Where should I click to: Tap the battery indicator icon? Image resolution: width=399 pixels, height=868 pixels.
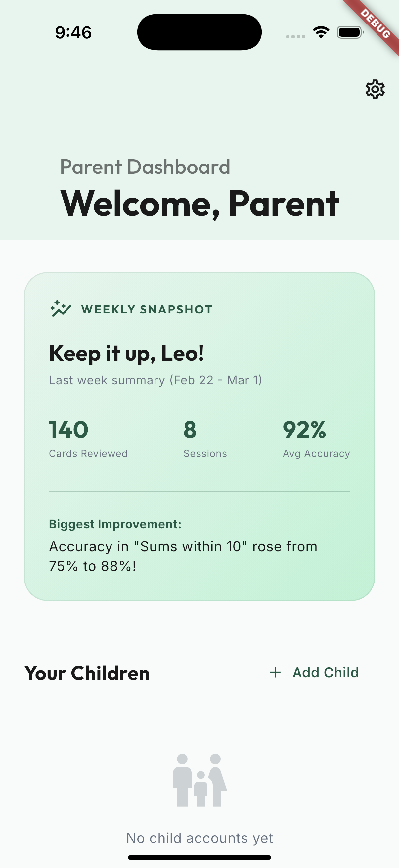point(350,31)
